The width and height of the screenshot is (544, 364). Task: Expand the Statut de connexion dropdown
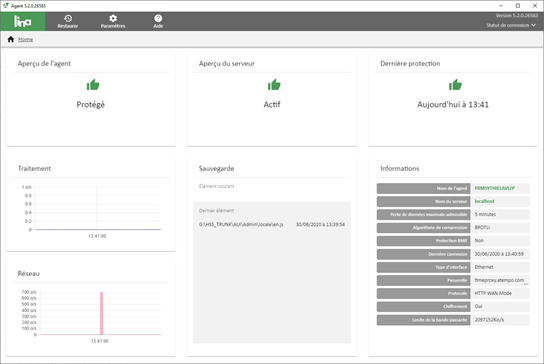[511, 25]
